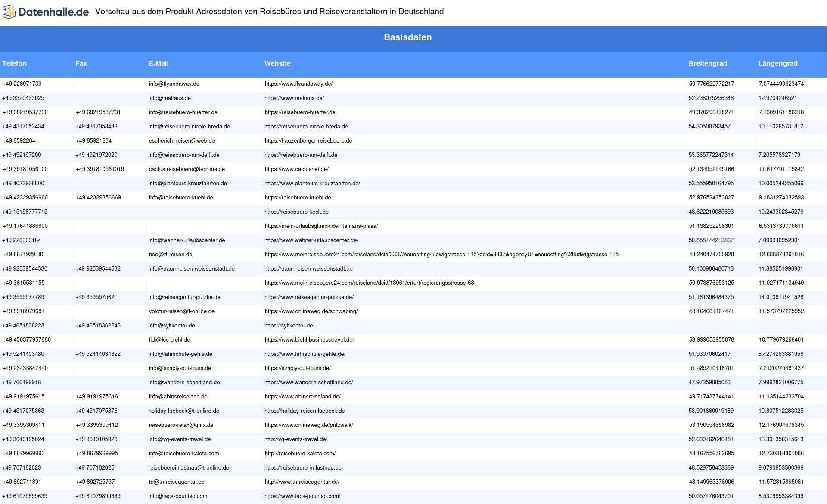Open https://holiday-reisen-luebeck.de
The width and height of the screenshot is (827, 504).
[x=305, y=411]
